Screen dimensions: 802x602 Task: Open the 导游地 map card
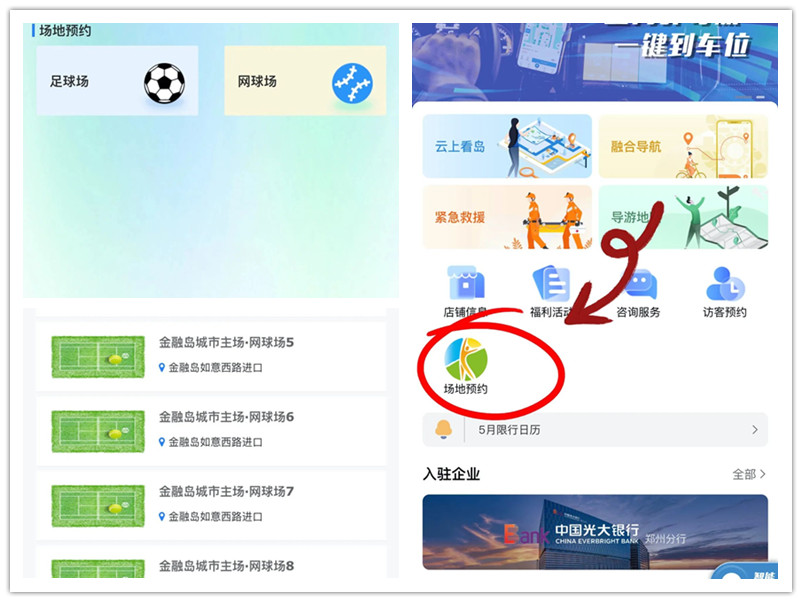pyautogui.click(x=683, y=217)
